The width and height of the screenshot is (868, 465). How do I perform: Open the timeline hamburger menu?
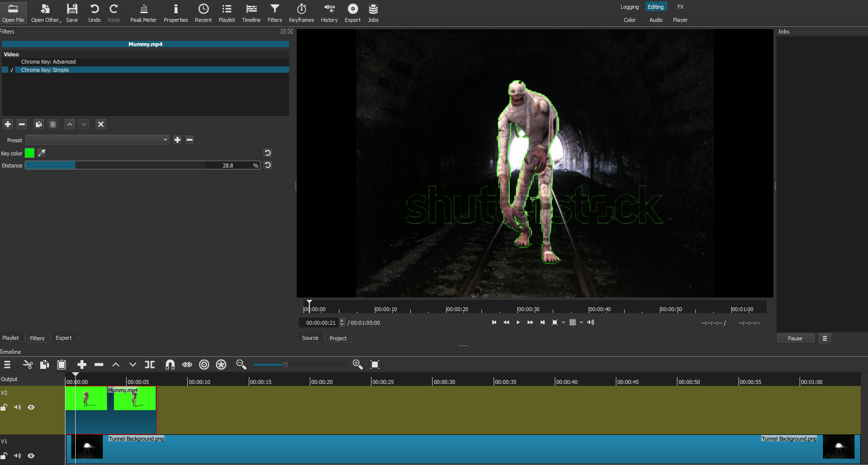7,364
